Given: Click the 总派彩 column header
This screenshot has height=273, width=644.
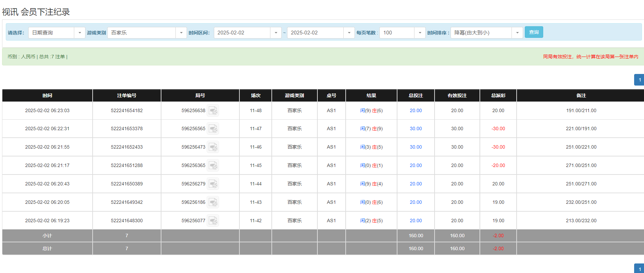Looking at the screenshot, I should pos(498,95).
